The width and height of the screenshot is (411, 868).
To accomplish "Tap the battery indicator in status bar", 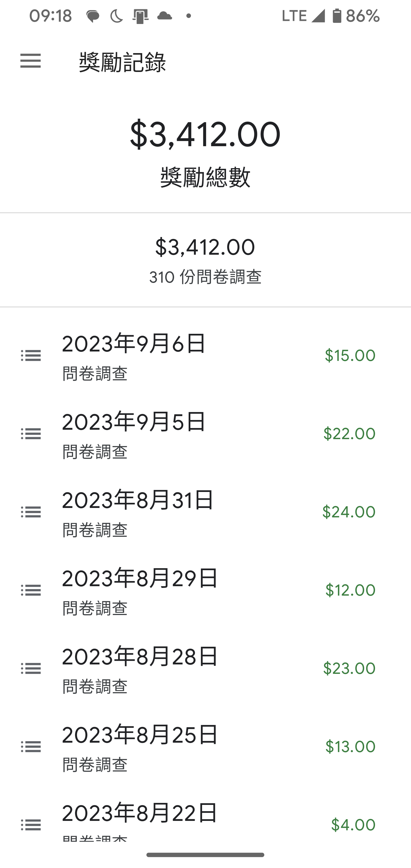I will 337,16.
